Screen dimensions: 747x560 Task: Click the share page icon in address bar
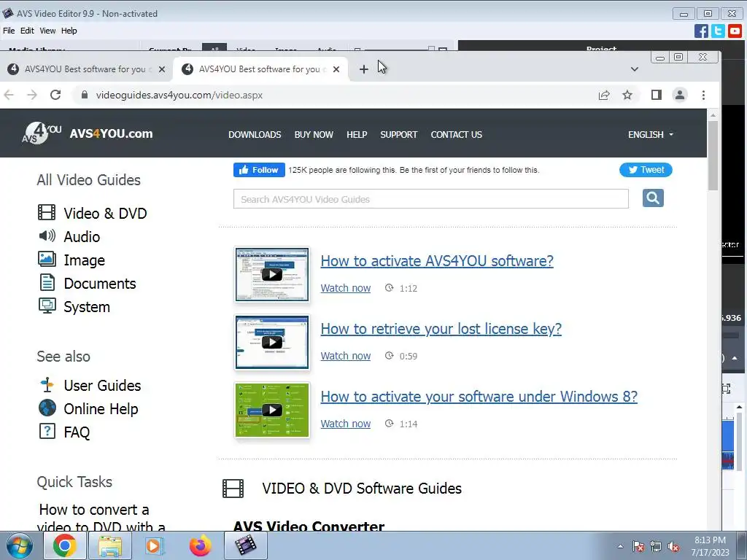click(604, 95)
